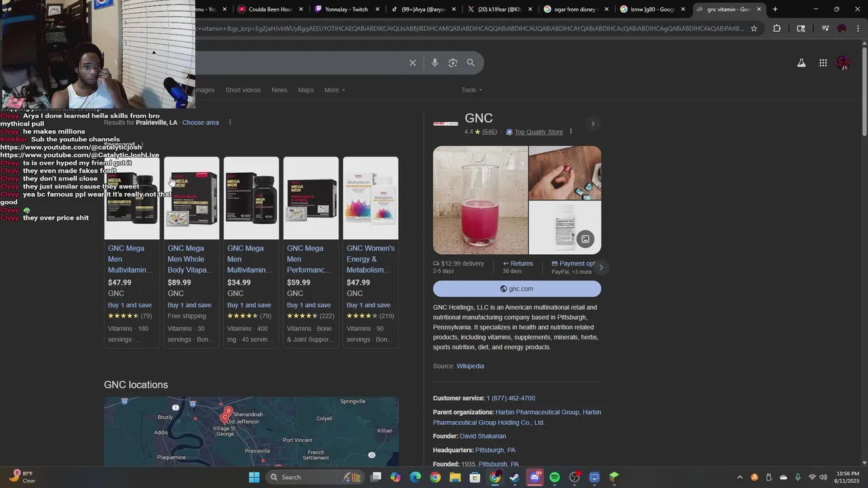Select the Maps search filter
Image resolution: width=868 pixels, height=488 pixels.
click(306, 90)
